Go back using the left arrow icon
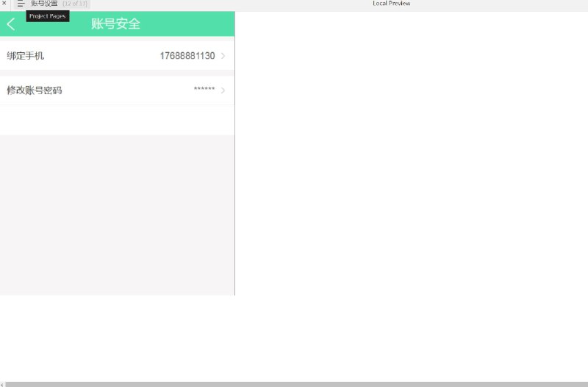 coord(11,24)
